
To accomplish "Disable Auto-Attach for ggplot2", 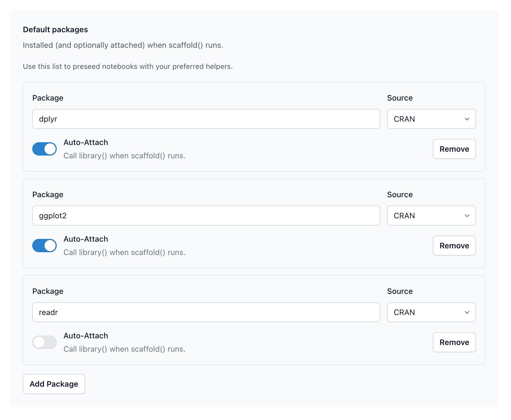I will [x=44, y=245].
